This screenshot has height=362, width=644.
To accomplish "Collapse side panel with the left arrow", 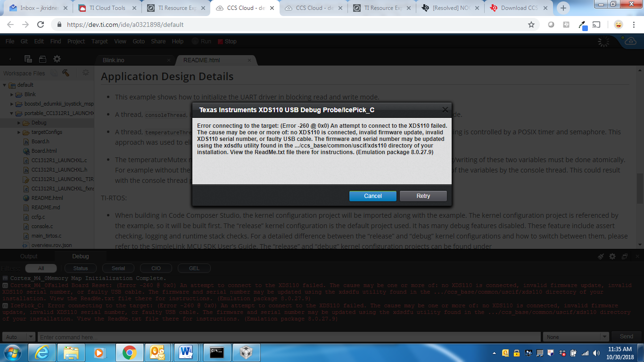I will [10, 59].
